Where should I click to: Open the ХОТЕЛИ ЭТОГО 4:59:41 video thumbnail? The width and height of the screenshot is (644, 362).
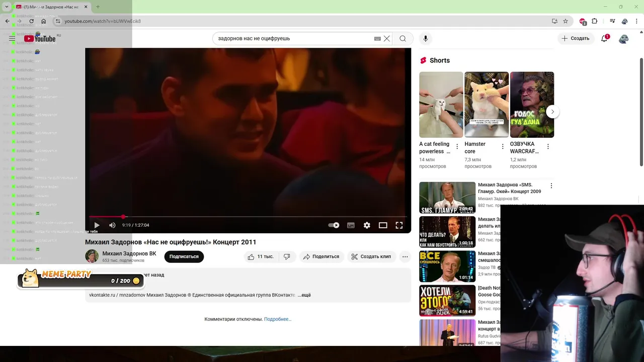click(447, 300)
